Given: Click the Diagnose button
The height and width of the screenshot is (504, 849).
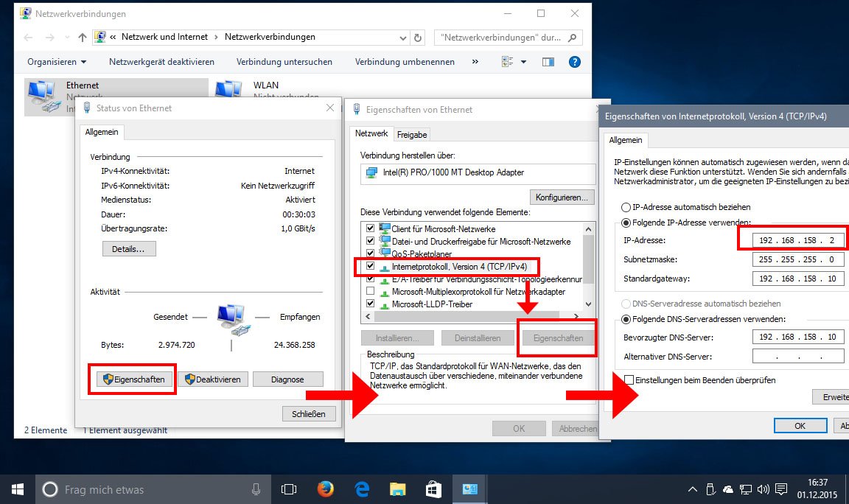Looking at the screenshot, I should click(287, 379).
